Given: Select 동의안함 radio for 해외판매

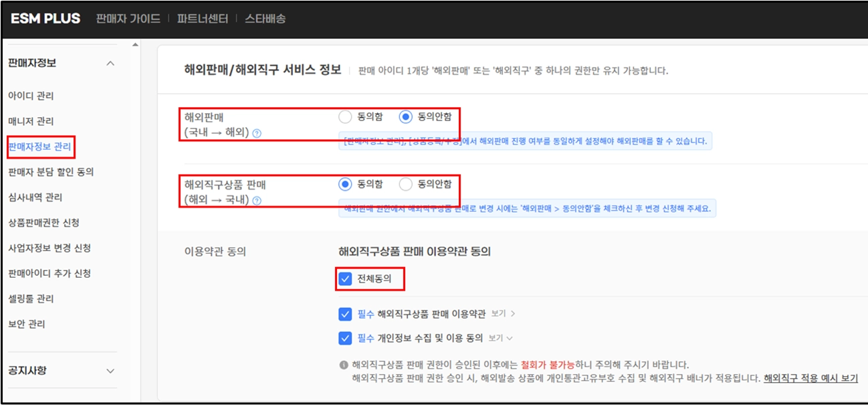Looking at the screenshot, I should (405, 116).
